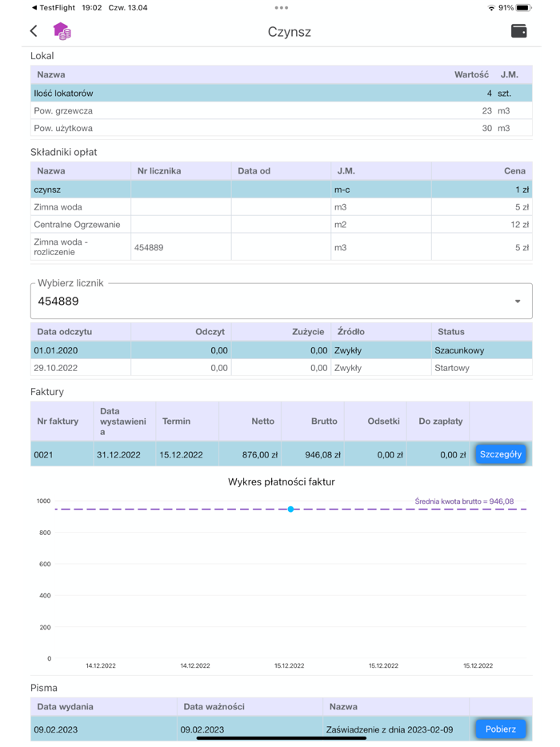
Task: Tap the Wi-Fi status icon
Action: [491, 8]
